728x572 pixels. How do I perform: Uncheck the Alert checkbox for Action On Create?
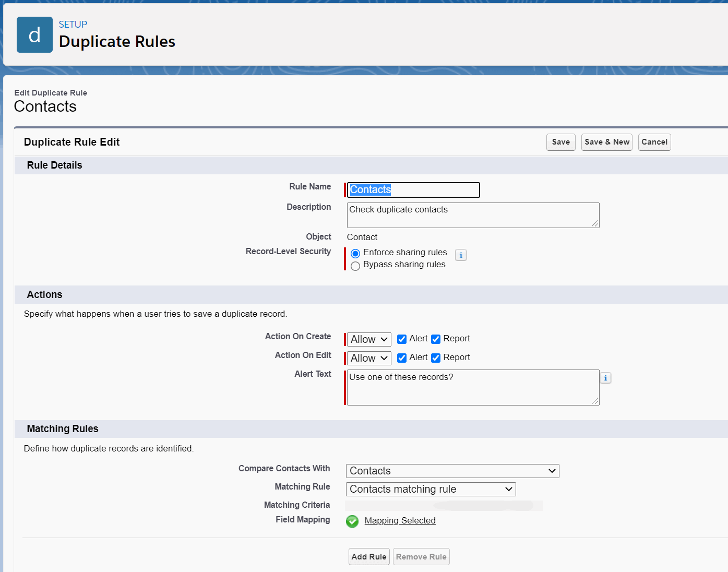[402, 339]
